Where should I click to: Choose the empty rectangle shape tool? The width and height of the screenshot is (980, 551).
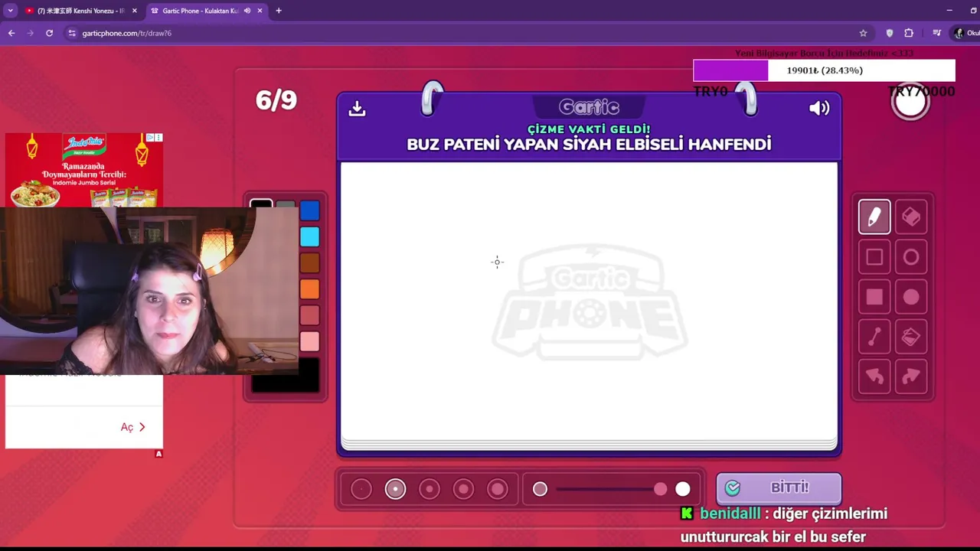click(x=874, y=257)
